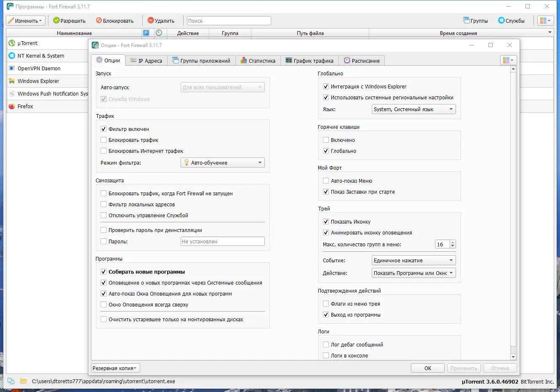Viewport: 560px width, 392px height.
Task: Switch to the Опции tab
Action: 108,60
